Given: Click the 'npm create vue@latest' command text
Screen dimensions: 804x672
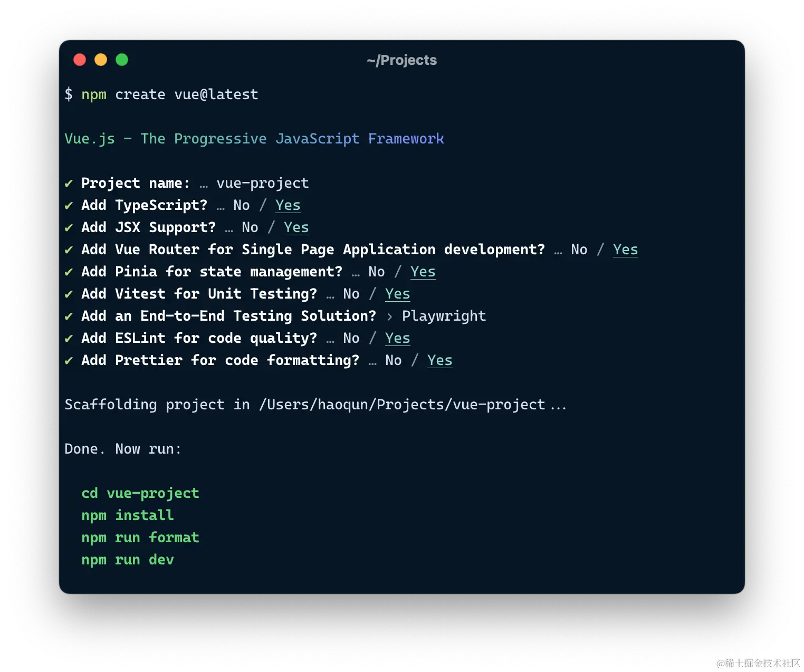Looking at the screenshot, I should point(170,94).
